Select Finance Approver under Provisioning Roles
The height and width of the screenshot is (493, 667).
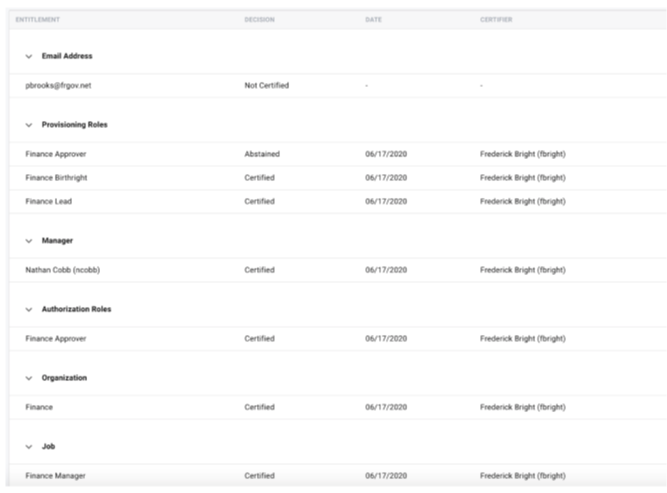(56, 155)
